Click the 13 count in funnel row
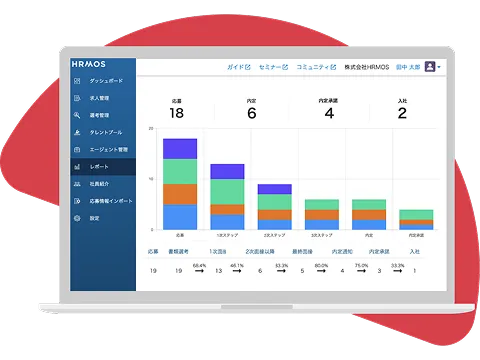Image resolution: width=480 pixels, height=360 pixels. [218, 271]
